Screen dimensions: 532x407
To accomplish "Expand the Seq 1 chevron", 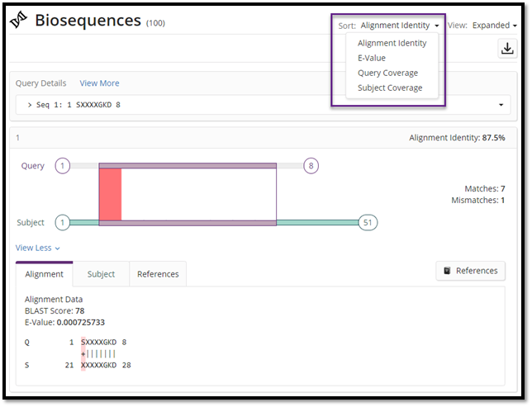I will tap(30, 105).
